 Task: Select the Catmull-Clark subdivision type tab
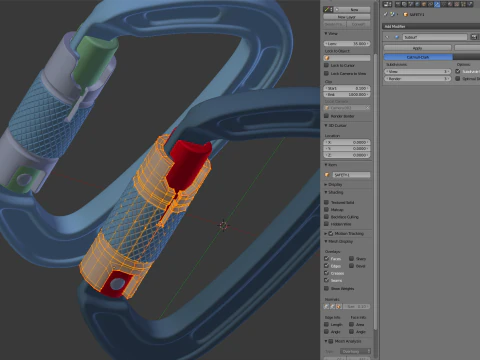418,57
